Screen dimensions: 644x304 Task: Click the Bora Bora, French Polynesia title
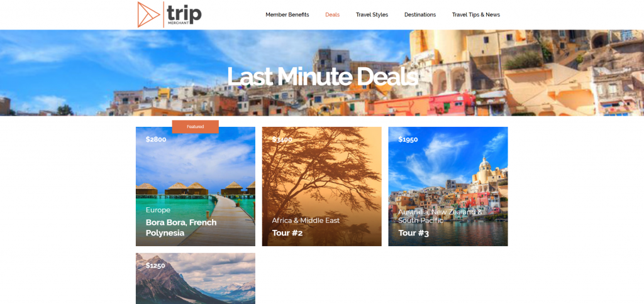(x=181, y=228)
